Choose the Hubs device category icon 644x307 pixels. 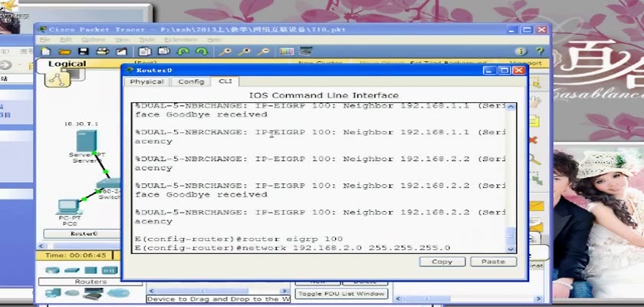coord(90,270)
